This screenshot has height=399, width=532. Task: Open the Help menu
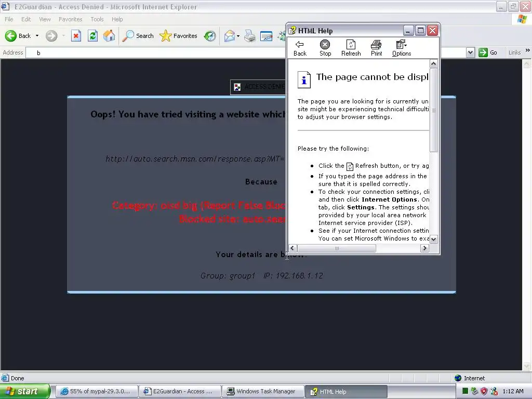coord(117,19)
